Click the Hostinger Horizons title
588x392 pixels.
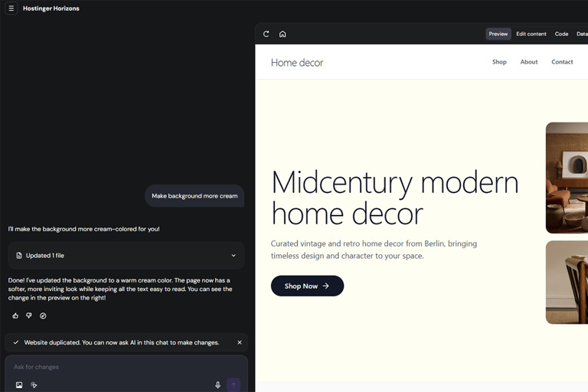[x=51, y=8]
